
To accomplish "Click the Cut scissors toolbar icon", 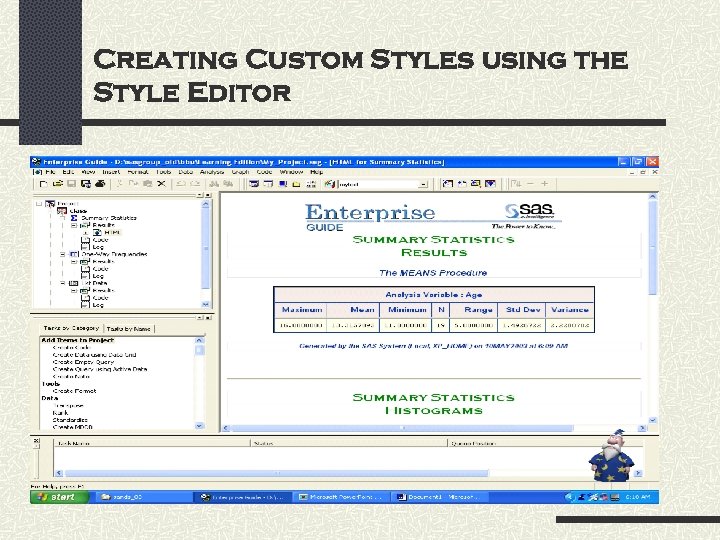I will 119,184.
